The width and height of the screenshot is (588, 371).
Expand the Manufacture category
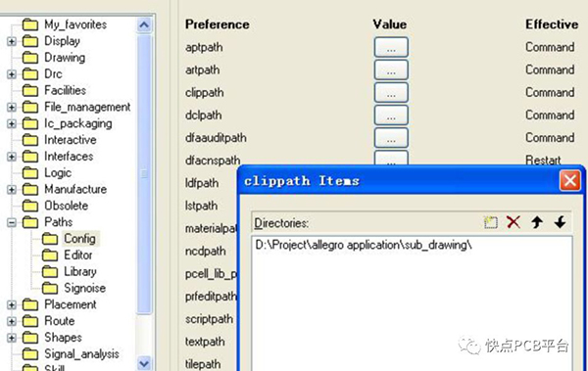point(12,190)
